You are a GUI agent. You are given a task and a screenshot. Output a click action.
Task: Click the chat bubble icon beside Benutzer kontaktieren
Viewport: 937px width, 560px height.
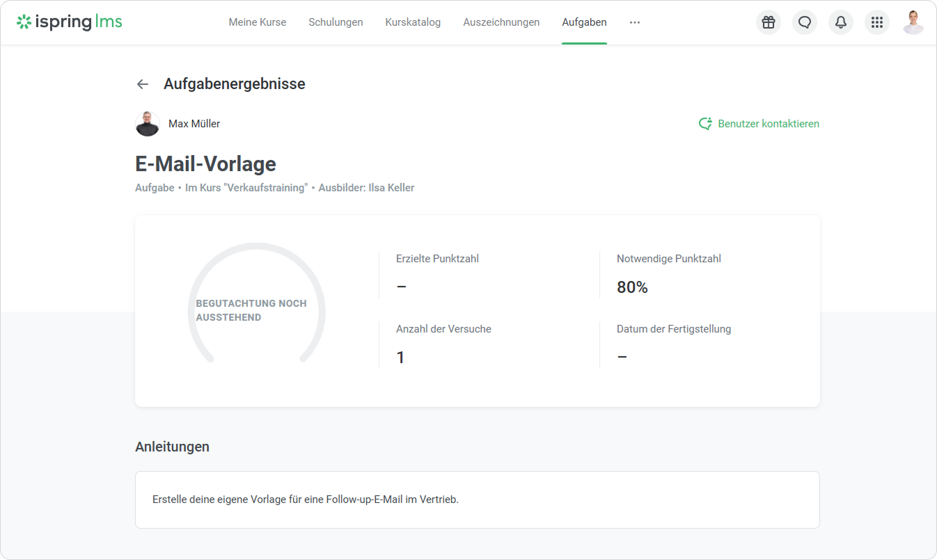coord(705,124)
